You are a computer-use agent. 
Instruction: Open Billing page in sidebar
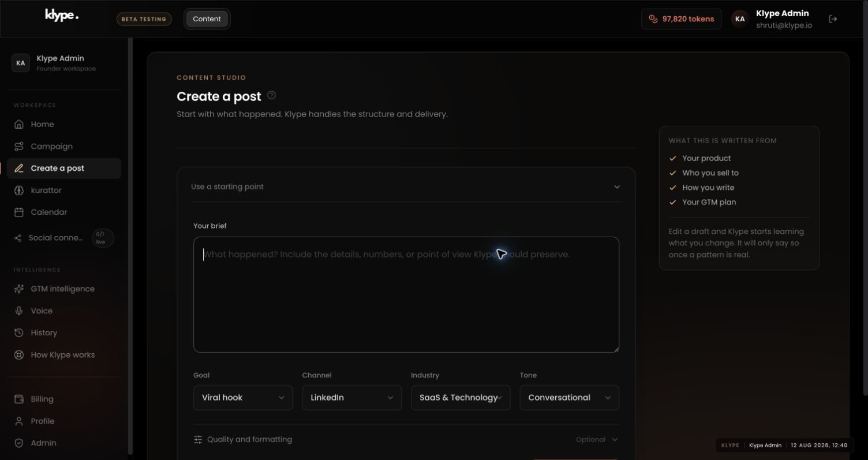[64, 399]
